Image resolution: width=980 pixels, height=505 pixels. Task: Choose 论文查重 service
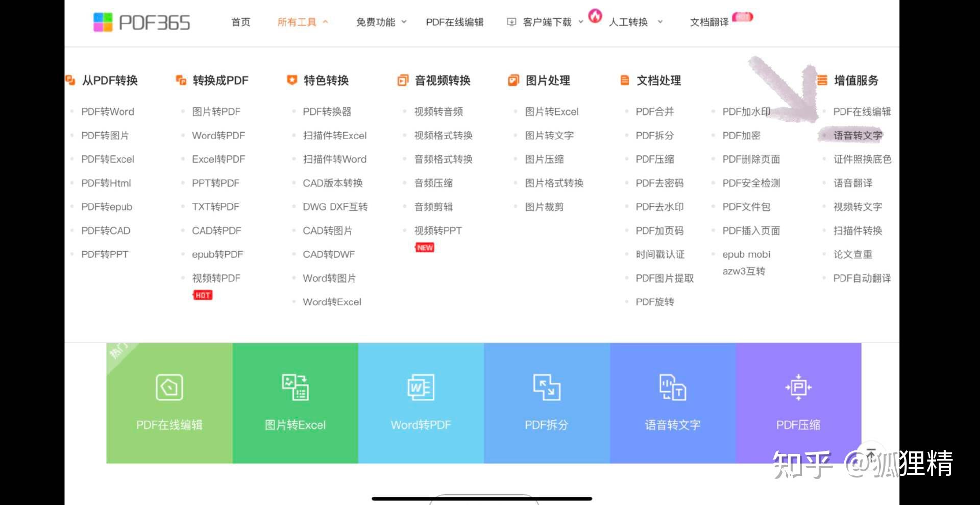853,254
